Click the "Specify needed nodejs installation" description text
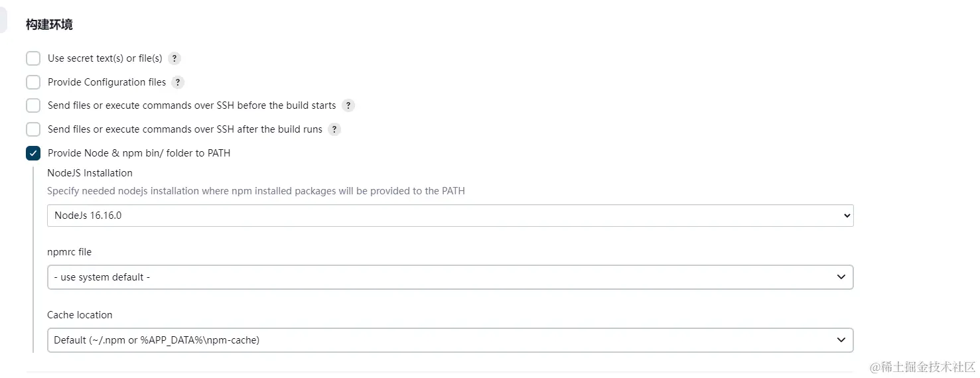 (255, 191)
